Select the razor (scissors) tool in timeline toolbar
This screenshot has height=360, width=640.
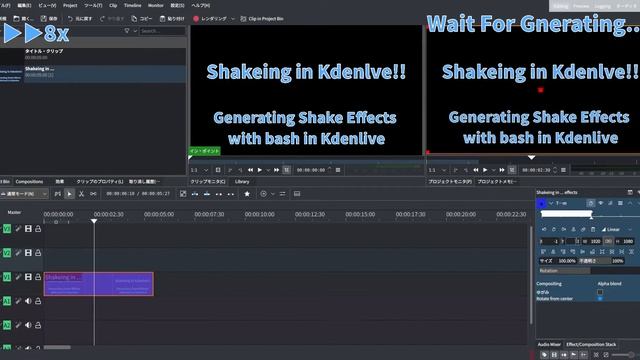(x=81, y=194)
